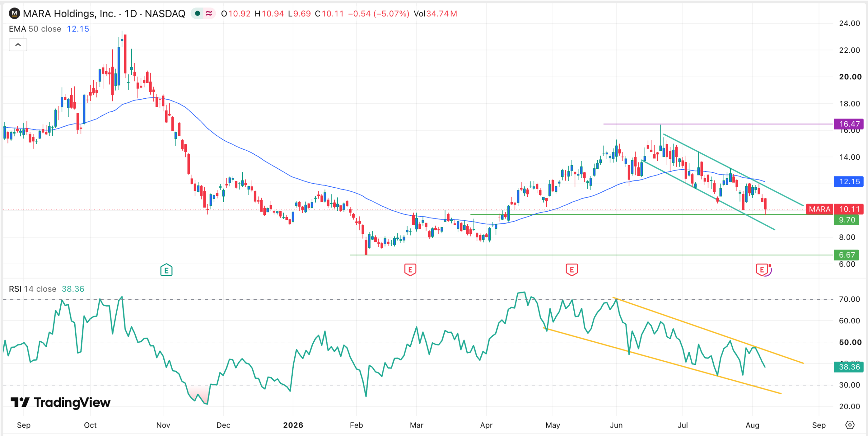The image size is (868, 436).
Task: Click the Oct label on time axis
Action: pyautogui.click(x=90, y=425)
